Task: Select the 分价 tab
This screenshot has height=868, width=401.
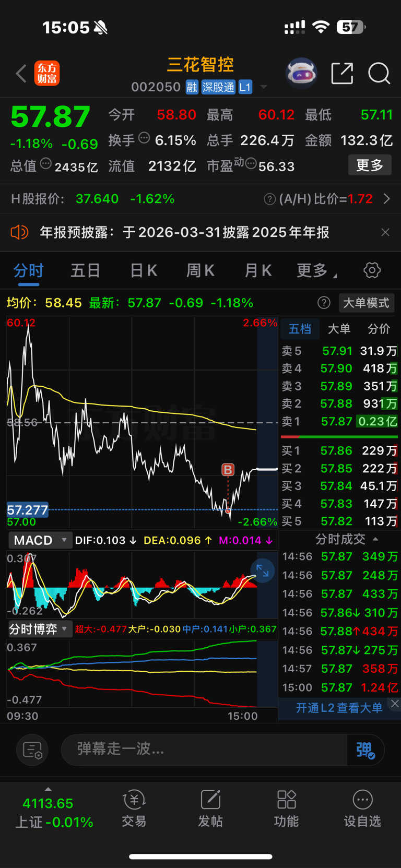Action: (379, 329)
